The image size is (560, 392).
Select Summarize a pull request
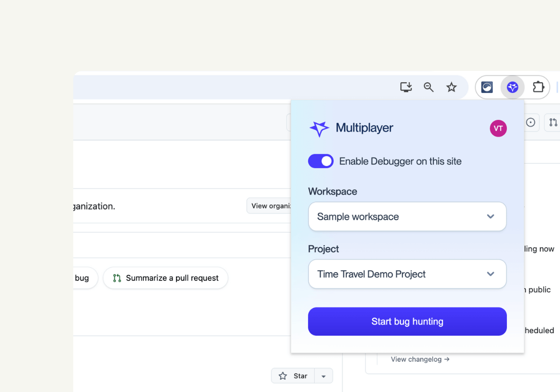[x=165, y=278]
